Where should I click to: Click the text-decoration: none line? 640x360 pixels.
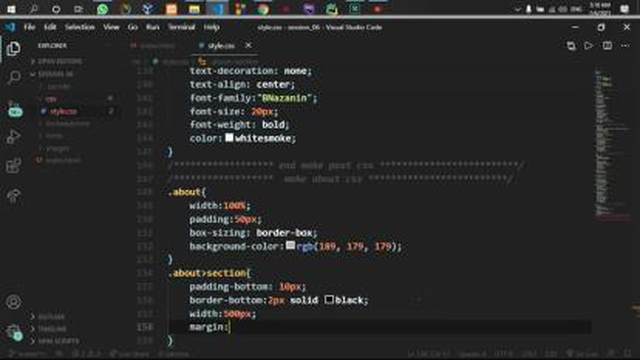pos(251,71)
